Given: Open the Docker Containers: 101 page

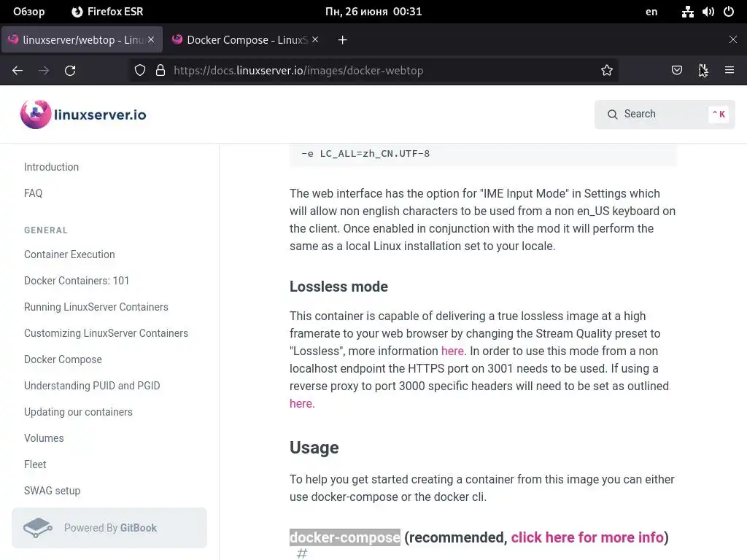Looking at the screenshot, I should pyautogui.click(x=77, y=281).
